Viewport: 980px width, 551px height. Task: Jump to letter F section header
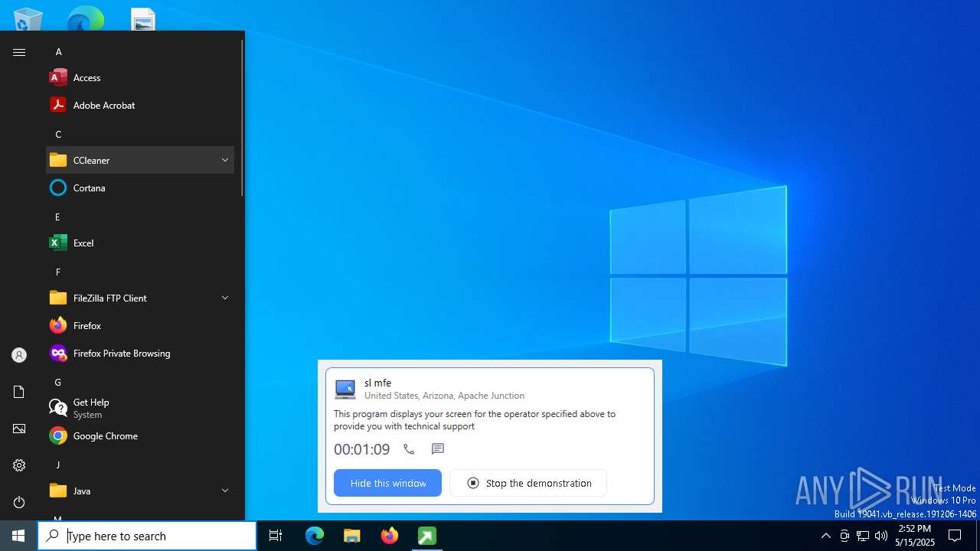click(x=57, y=272)
